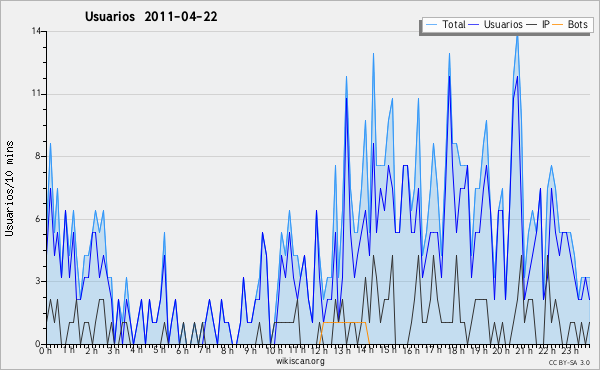Click the x-axis label '19 h'
The image size is (600, 370).
(x=479, y=350)
